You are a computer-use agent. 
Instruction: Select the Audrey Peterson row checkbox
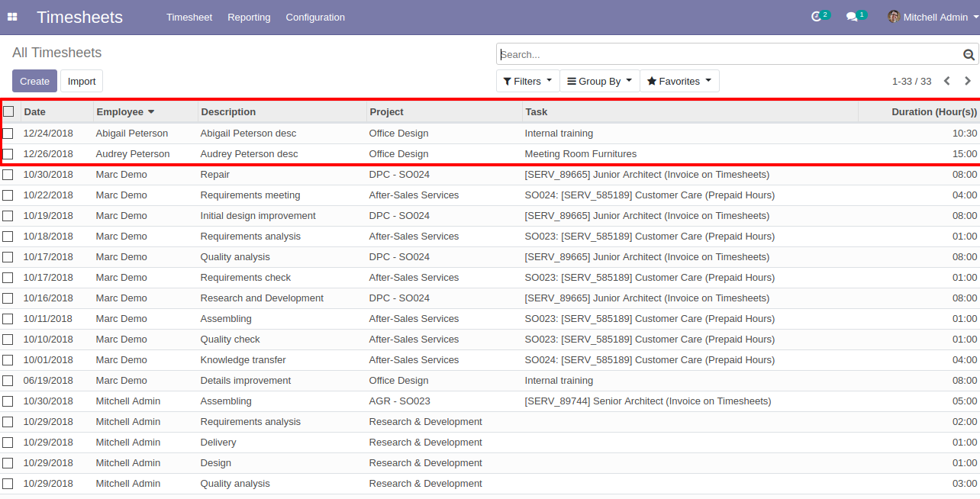click(8, 154)
